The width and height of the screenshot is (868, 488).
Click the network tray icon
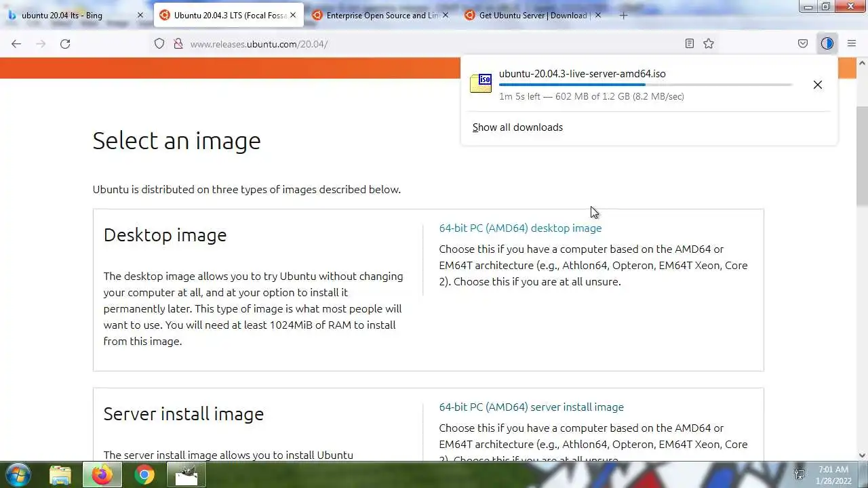800,474
